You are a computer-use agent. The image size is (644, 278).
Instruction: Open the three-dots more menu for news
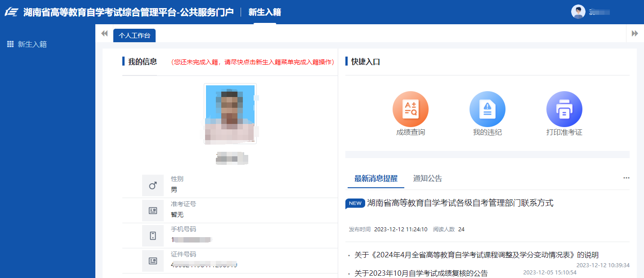(626, 178)
